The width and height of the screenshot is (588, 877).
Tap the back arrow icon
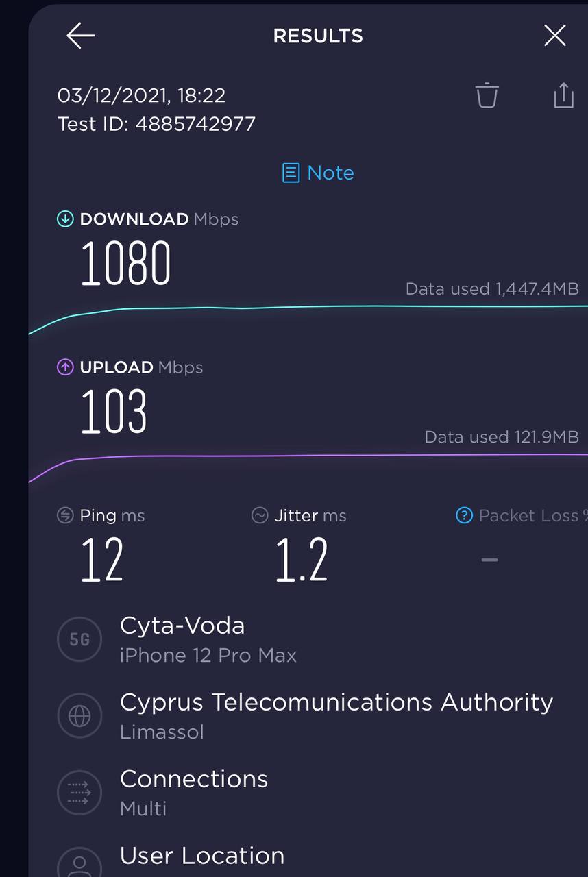80,36
